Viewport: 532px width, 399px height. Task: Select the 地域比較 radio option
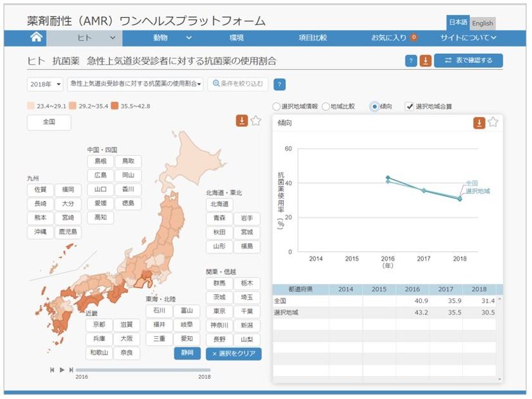326,106
